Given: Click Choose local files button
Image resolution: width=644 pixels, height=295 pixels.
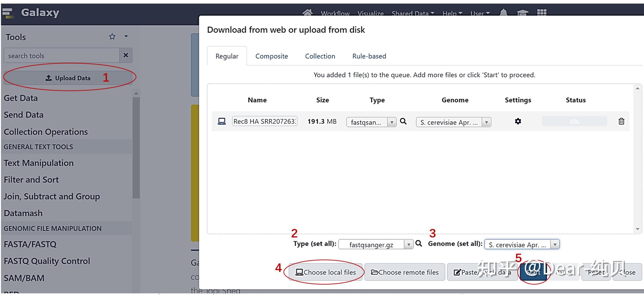Looking at the screenshot, I should pos(326,272).
